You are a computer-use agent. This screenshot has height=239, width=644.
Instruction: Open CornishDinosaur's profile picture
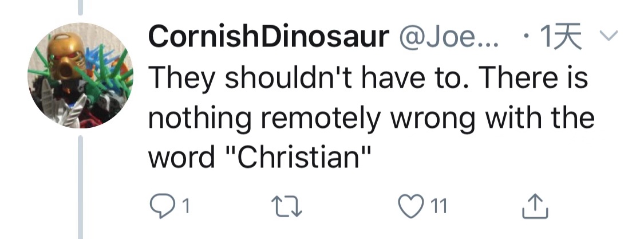coord(80,75)
